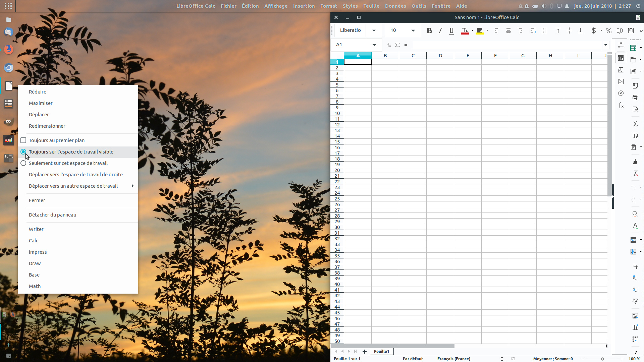Select Toujours sur l'espace de travail visible
The image size is (644, 362).
pos(71,152)
